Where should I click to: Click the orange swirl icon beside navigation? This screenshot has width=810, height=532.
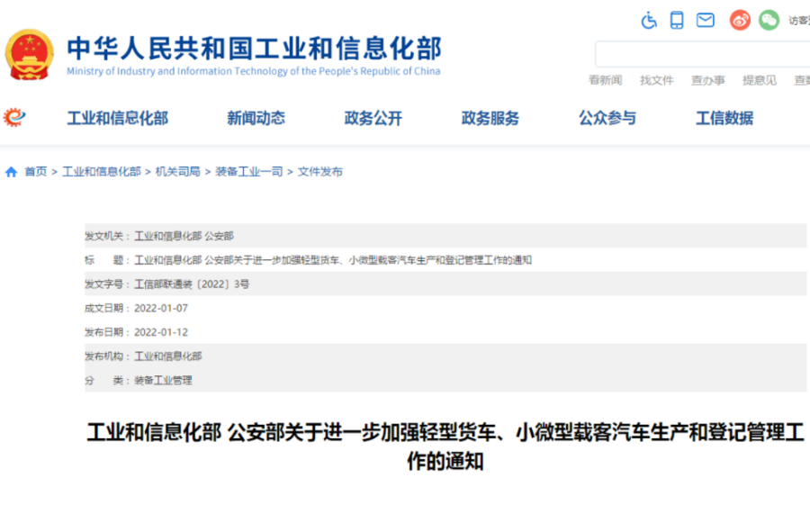pos(14,117)
